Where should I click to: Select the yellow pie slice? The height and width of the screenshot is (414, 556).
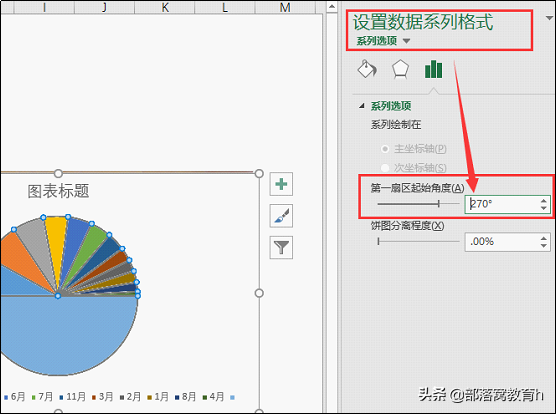pyautogui.click(x=56, y=245)
